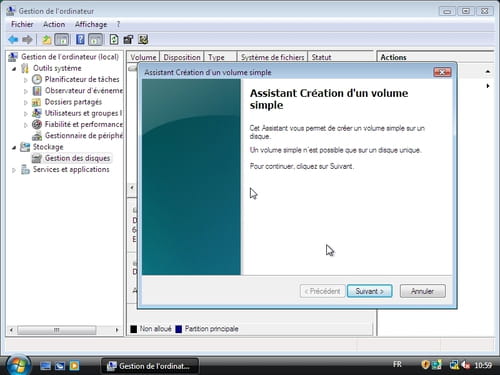Viewport: 500px width, 375px height.
Task: Open the Affichage menu
Action: point(91,24)
